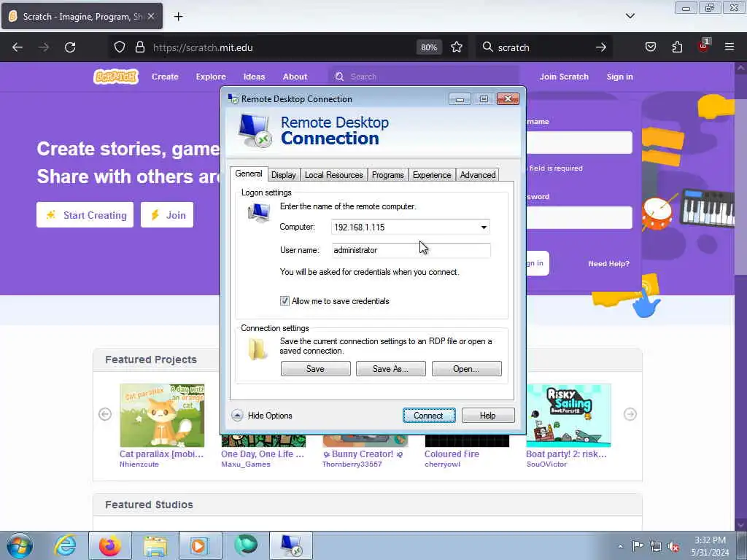Open the Firefox extensions puzzle icon
747x560 pixels.
(678, 47)
